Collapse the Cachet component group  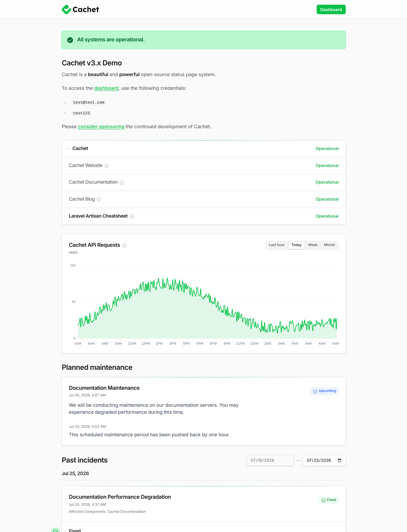[x=68, y=149]
